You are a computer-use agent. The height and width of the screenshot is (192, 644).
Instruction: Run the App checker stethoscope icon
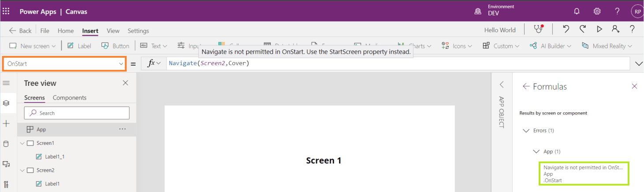tap(538, 30)
